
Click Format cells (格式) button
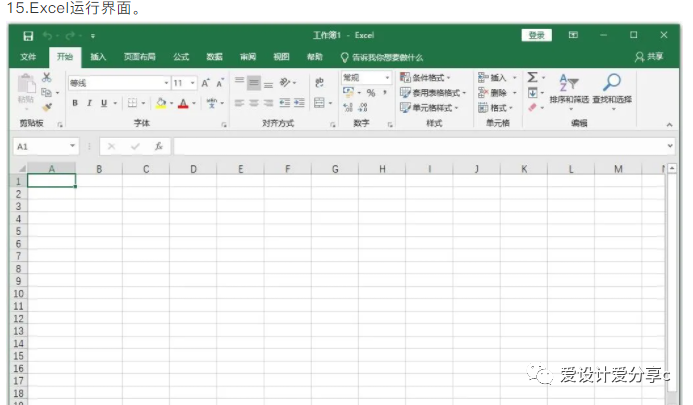pos(495,107)
